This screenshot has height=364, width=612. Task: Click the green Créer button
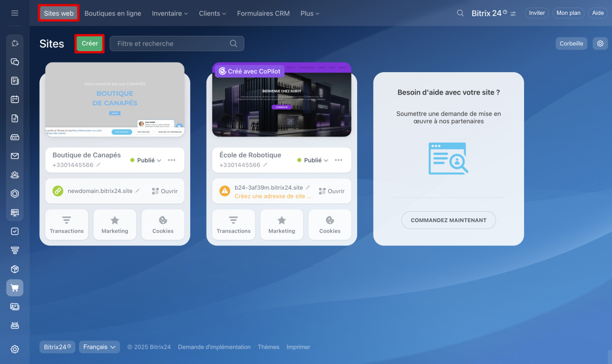tap(90, 43)
